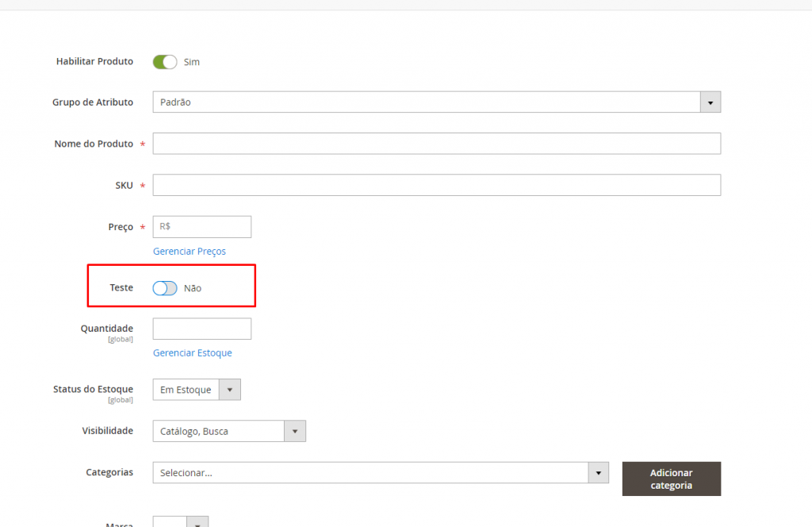Click the Nome do Produto label

pyautogui.click(x=94, y=144)
